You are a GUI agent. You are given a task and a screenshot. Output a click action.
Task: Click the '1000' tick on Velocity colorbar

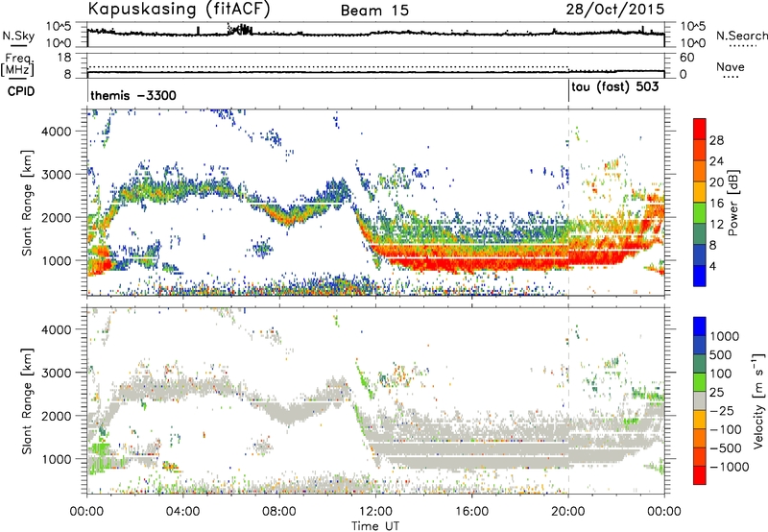[x=725, y=336]
